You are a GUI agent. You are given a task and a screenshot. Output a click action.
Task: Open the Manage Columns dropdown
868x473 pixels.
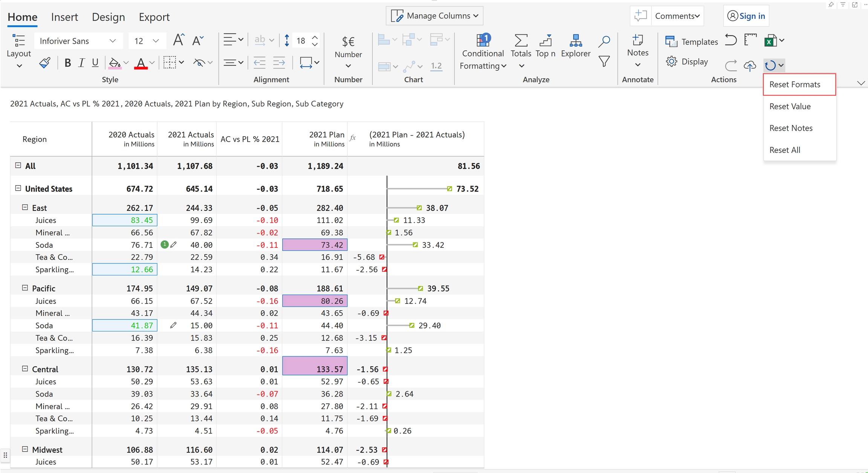(x=434, y=16)
